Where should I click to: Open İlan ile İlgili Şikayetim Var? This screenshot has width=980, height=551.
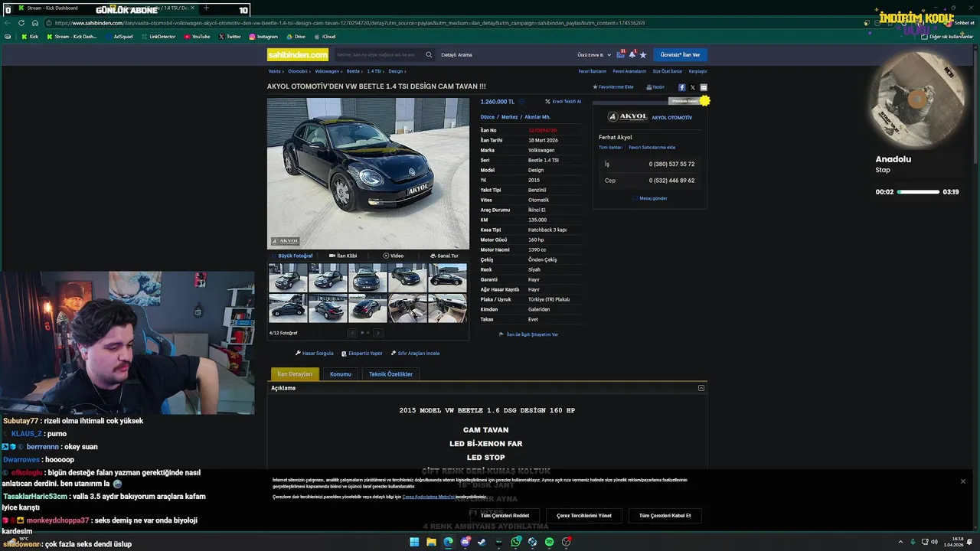(529, 334)
